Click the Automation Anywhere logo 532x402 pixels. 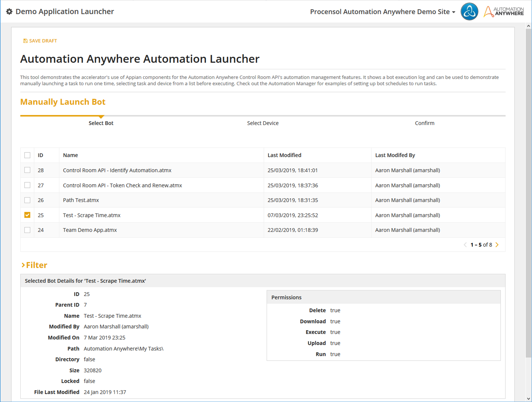[504, 12]
